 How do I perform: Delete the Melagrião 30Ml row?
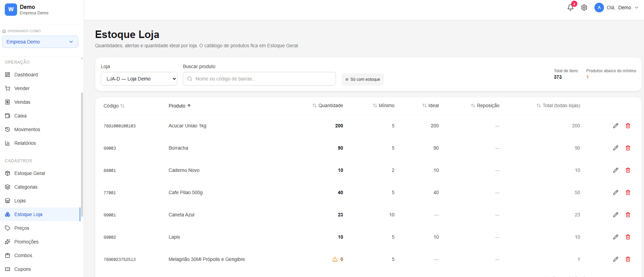click(x=628, y=259)
